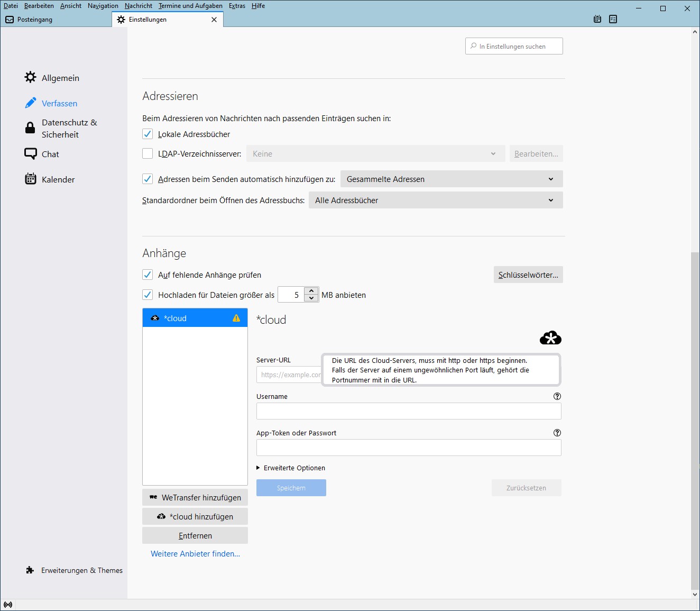Screen dimensions: 700x611
Task: Open the Alle Adressbücher dropdown
Action: [435, 200]
